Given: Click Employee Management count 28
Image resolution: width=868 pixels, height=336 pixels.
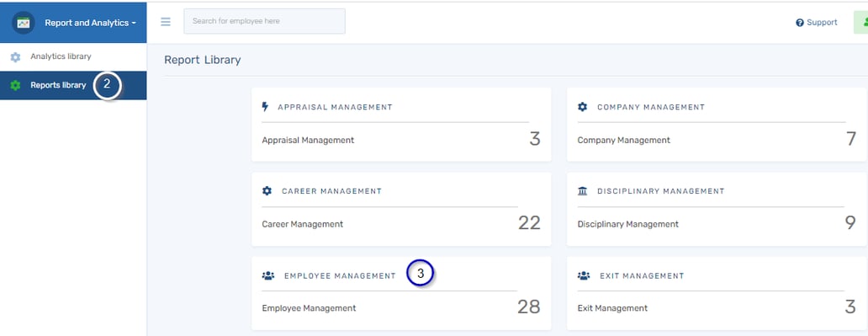Looking at the screenshot, I should [529, 307].
